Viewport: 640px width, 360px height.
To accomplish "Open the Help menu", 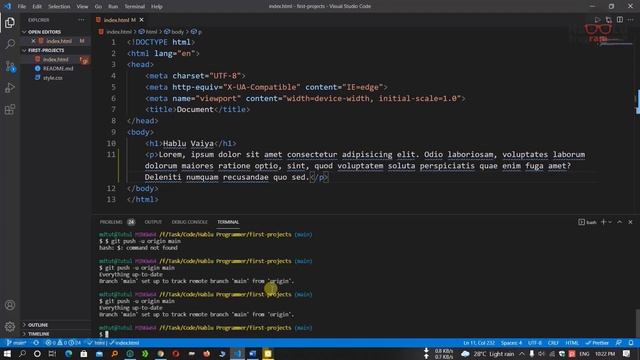I will click(x=157, y=7).
